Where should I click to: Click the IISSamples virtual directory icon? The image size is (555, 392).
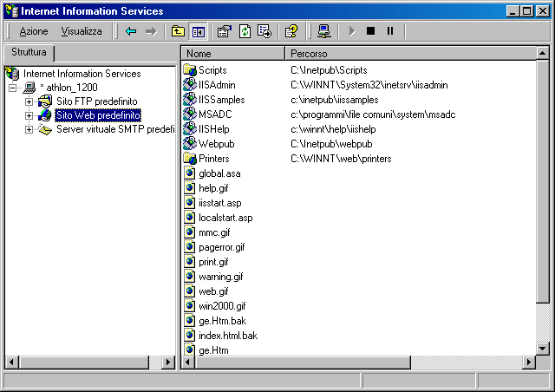point(190,100)
